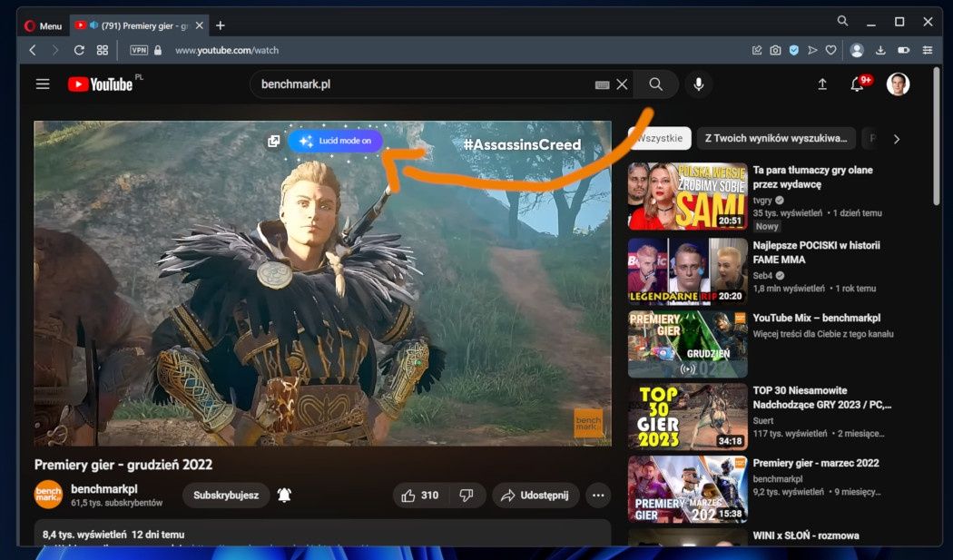
Task: Go to YouTube home via logo
Action: 100,84
